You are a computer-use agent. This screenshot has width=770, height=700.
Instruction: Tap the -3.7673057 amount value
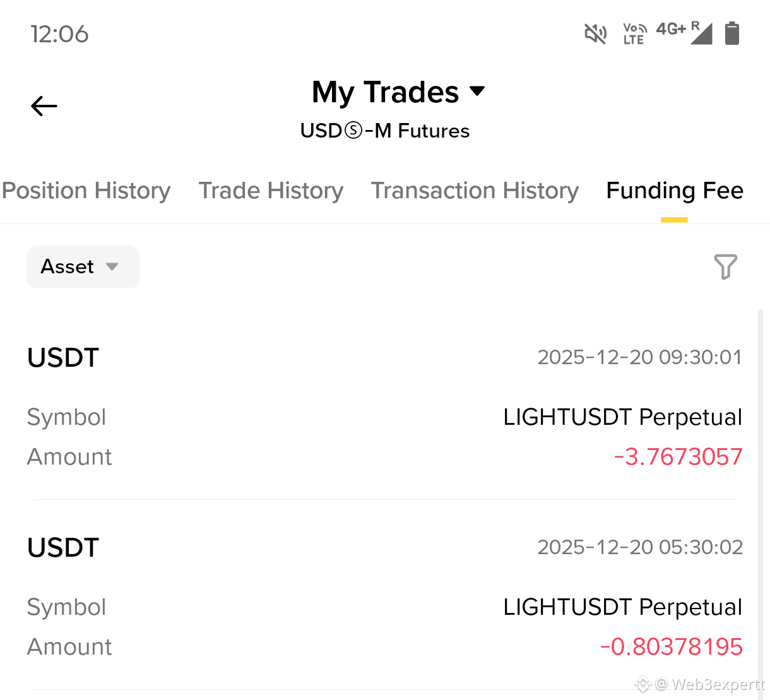(x=678, y=457)
